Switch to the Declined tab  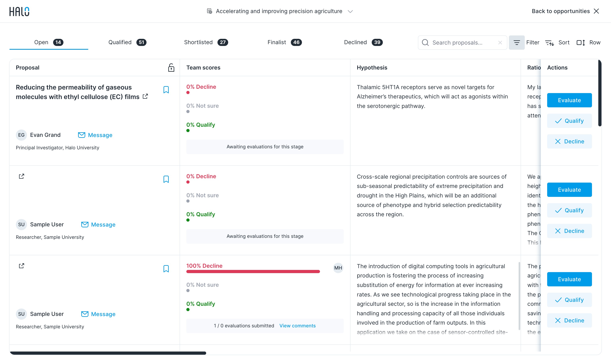click(x=363, y=42)
